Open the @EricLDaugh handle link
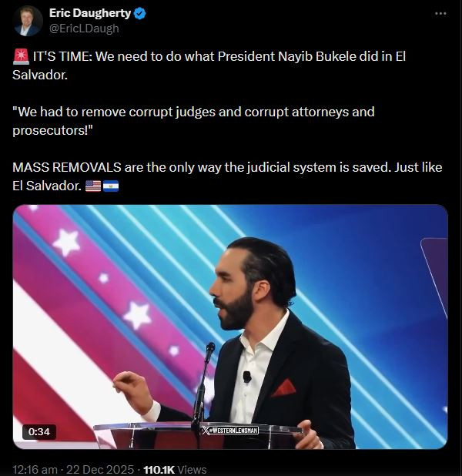 (84, 28)
